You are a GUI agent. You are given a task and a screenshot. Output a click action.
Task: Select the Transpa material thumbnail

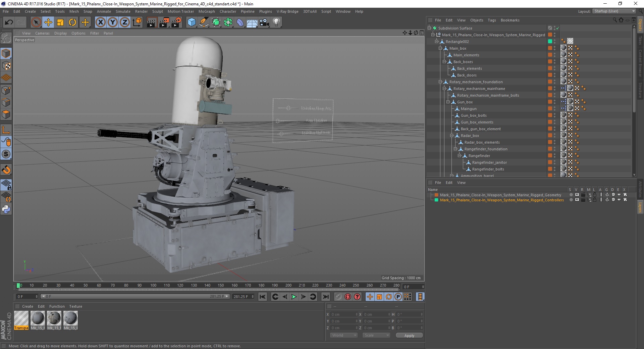click(x=21, y=320)
